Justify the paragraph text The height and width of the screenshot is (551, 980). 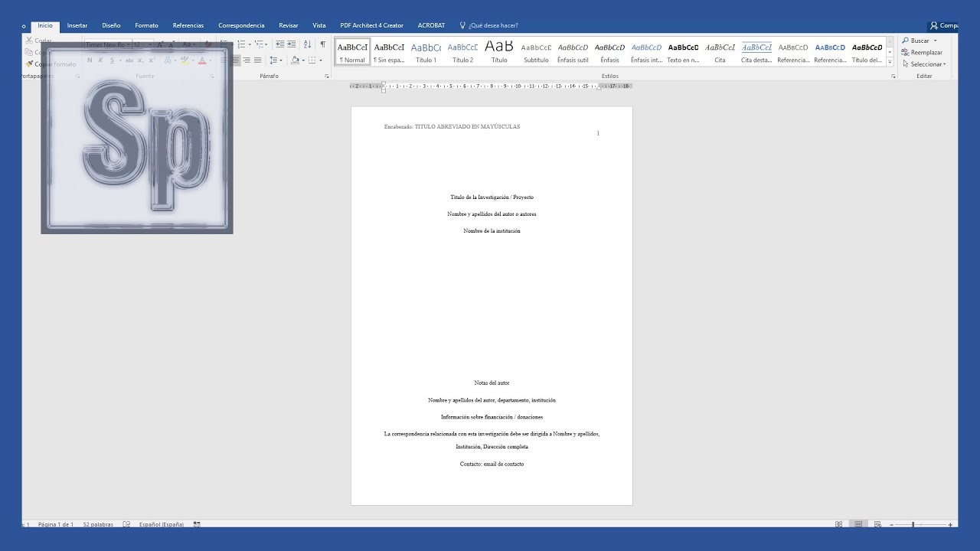(257, 60)
